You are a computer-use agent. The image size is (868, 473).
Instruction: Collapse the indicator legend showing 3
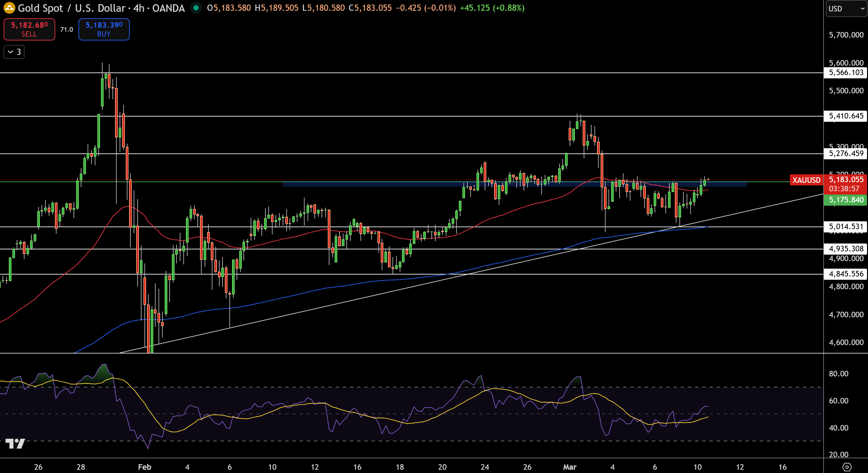(x=14, y=52)
